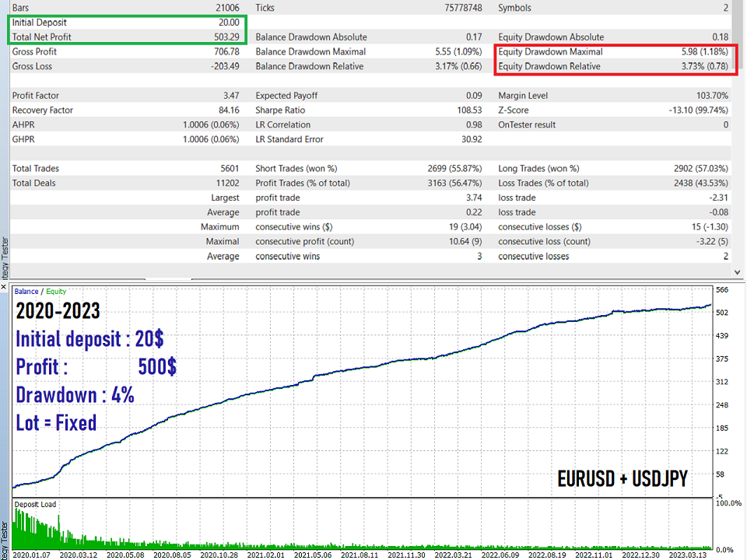Click the 502 value on the balance axis

[722, 313]
